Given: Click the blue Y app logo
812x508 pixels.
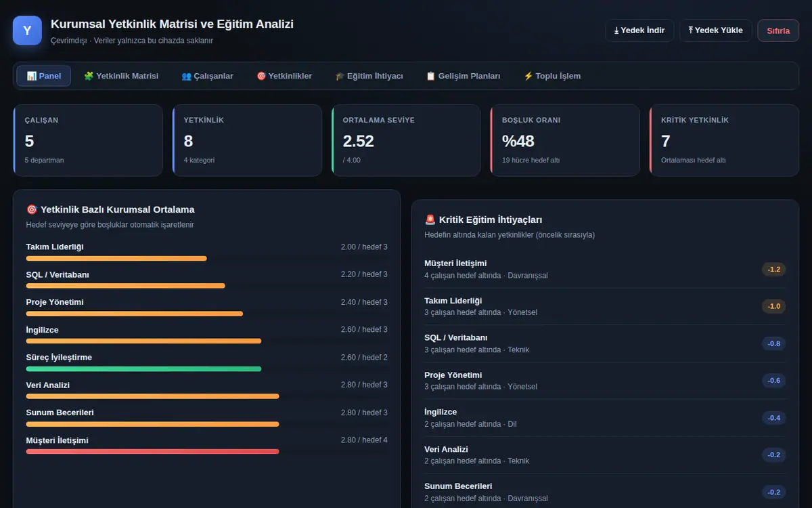Looking at the screenshot, I should coord(27,30).
